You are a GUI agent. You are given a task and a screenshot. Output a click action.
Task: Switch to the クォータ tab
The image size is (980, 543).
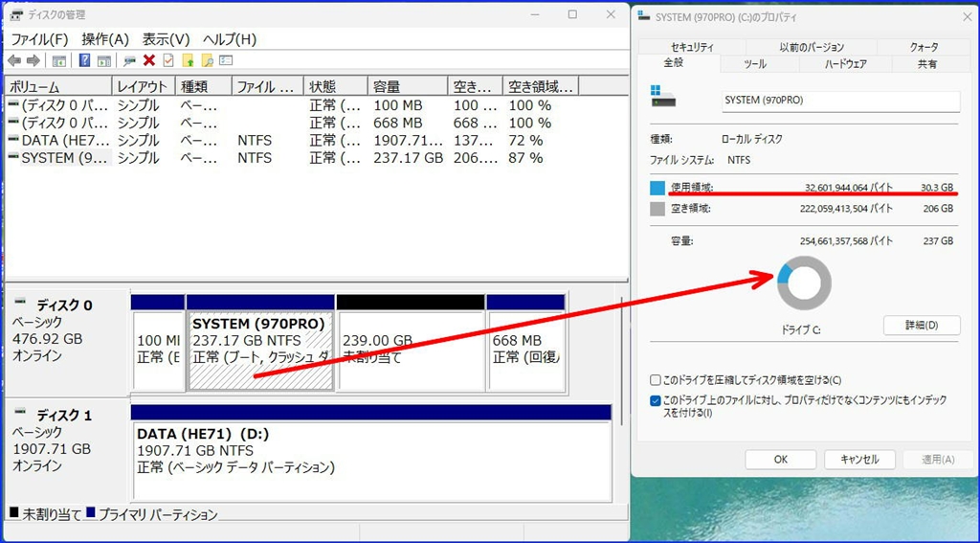point(924,47)
